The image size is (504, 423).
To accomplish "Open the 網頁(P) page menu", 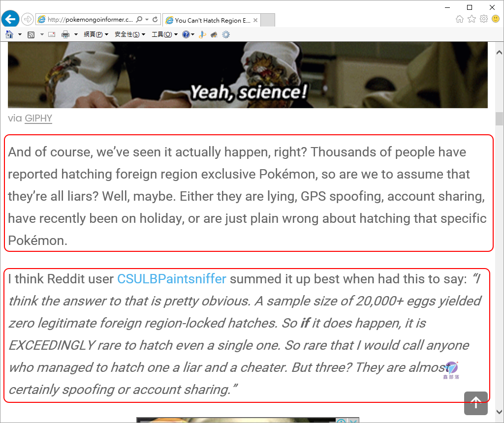I will [x=96, y=34].
